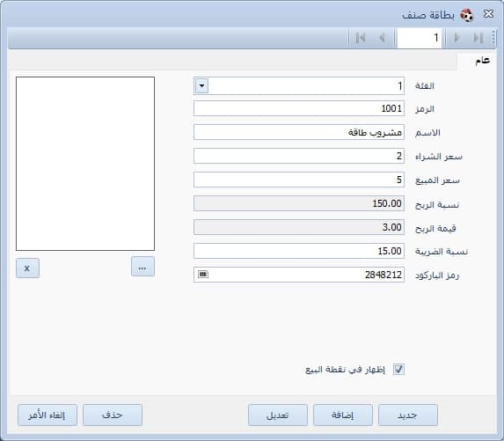
Task: Click the إلغاء الأمر cancel button
Action: tap(47, 415)
